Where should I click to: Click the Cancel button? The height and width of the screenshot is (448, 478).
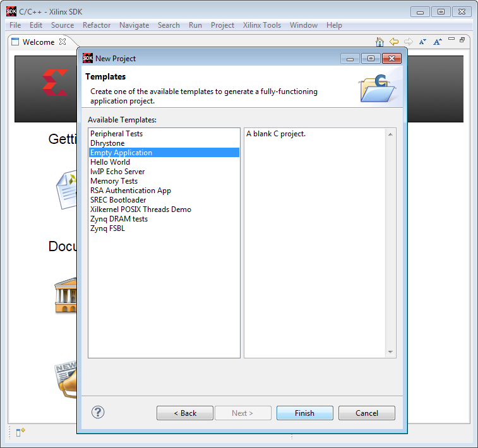pyautogui.click(x=367, y=413)
